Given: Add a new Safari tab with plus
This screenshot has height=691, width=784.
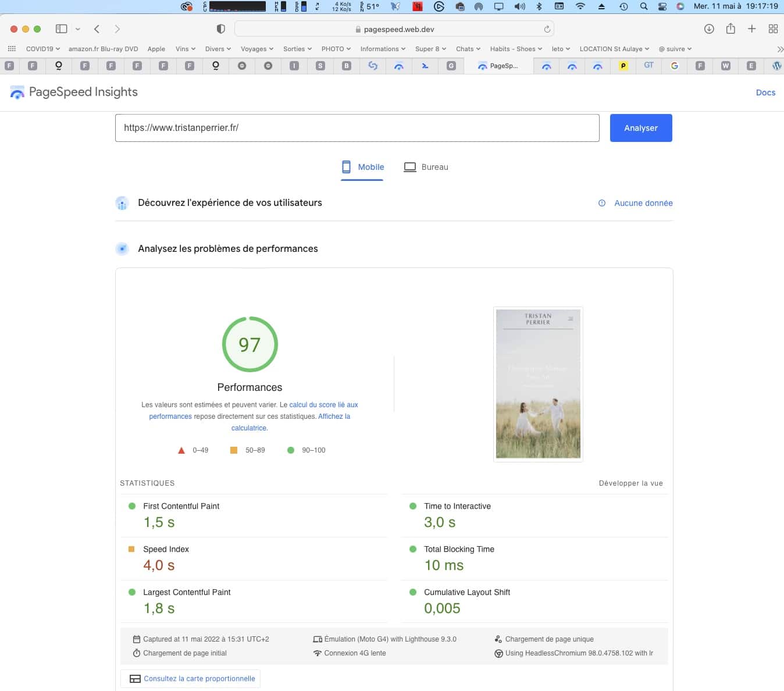Looking at the screenshot, I should [x=751, y=29].
